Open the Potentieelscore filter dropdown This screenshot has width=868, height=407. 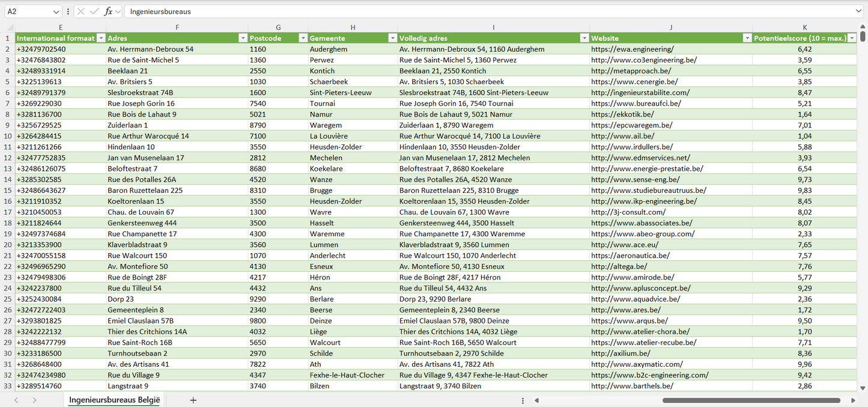852,38
